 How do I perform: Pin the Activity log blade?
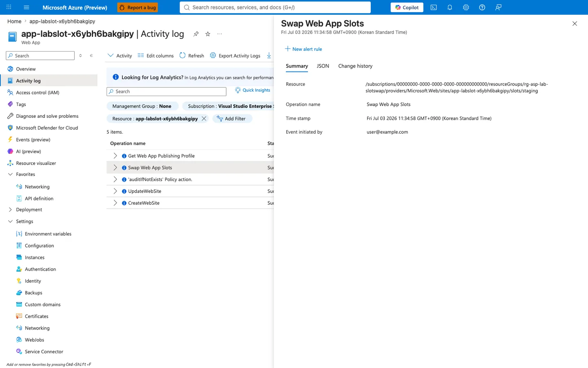[x=196, y=34]
